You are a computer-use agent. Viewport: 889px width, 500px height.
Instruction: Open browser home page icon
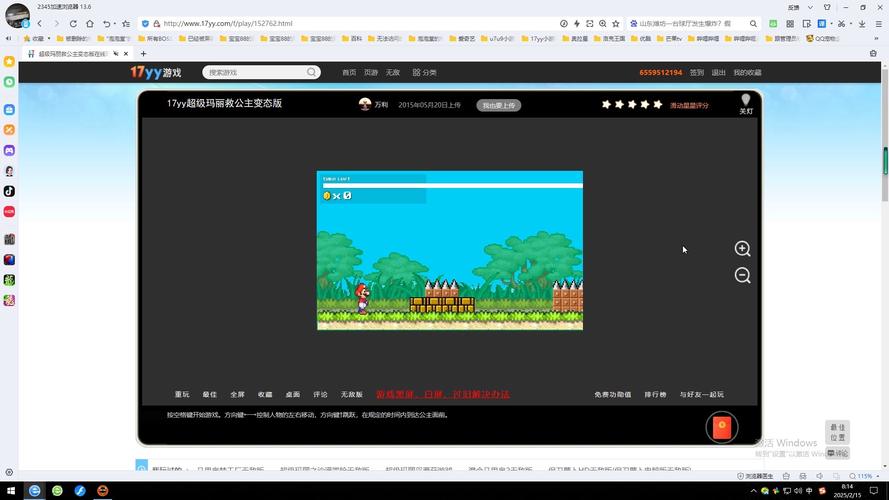pos(90,24)
